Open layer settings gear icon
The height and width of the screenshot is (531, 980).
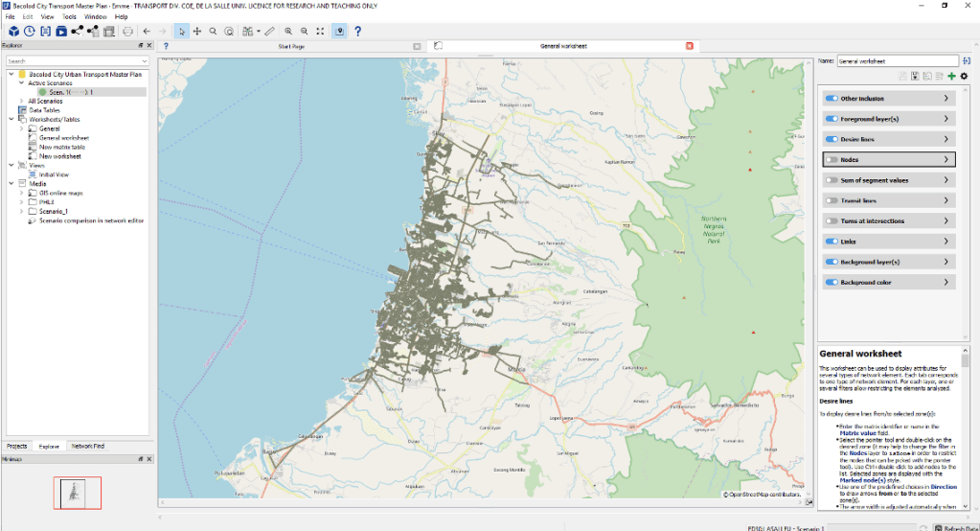coord(965,76)
